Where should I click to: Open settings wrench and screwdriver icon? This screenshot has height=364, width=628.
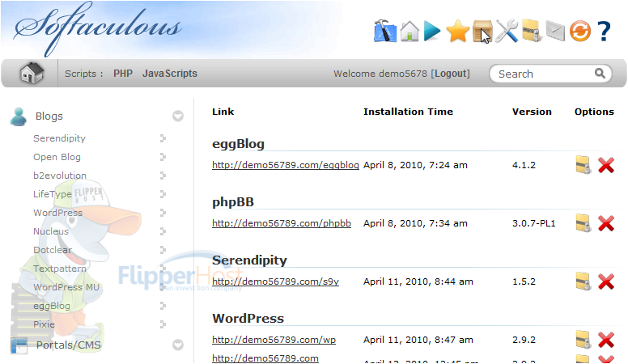(507, 31)
